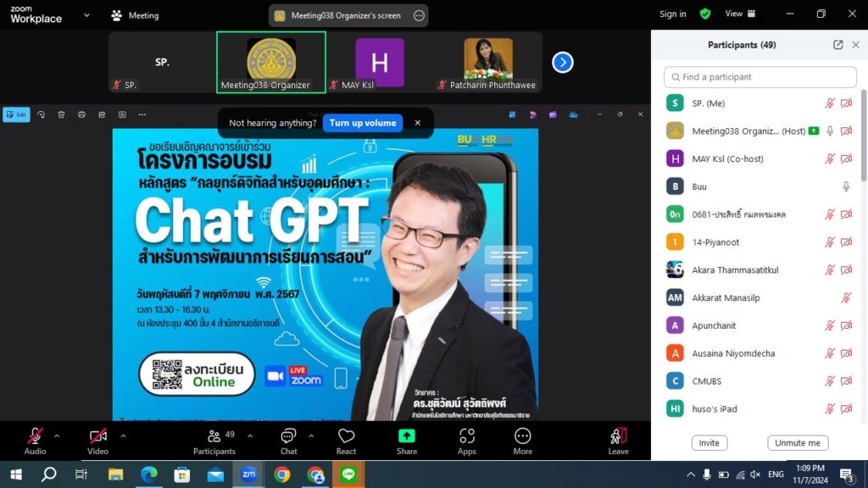868x488 pixels.
Task: Turn on camera with Video button
Action: (98, 440)
